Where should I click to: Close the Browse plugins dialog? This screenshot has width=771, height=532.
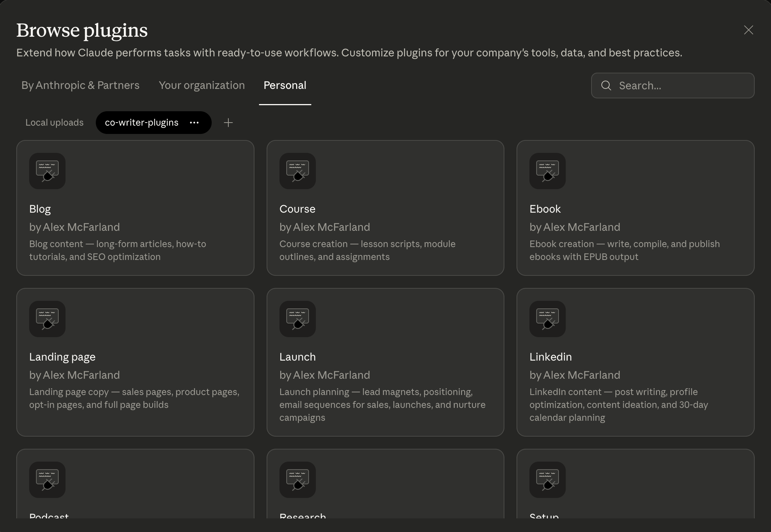[x=748, y=30]
